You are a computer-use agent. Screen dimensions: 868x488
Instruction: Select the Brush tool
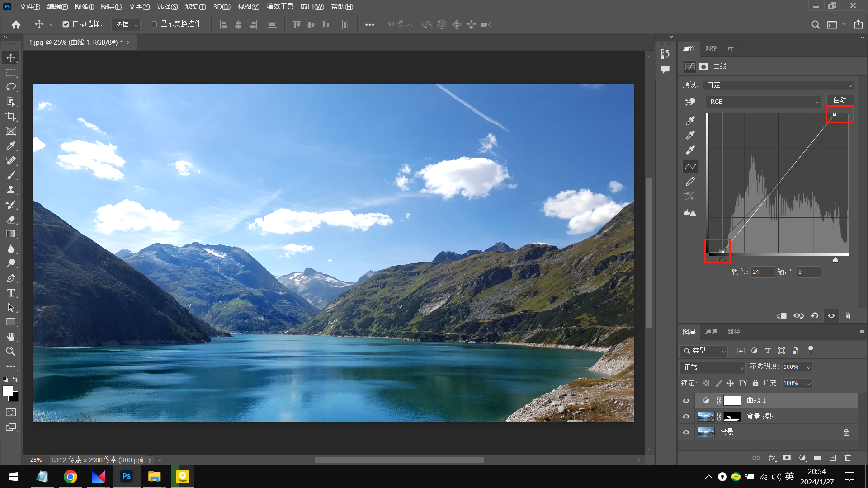click(11, 175)
